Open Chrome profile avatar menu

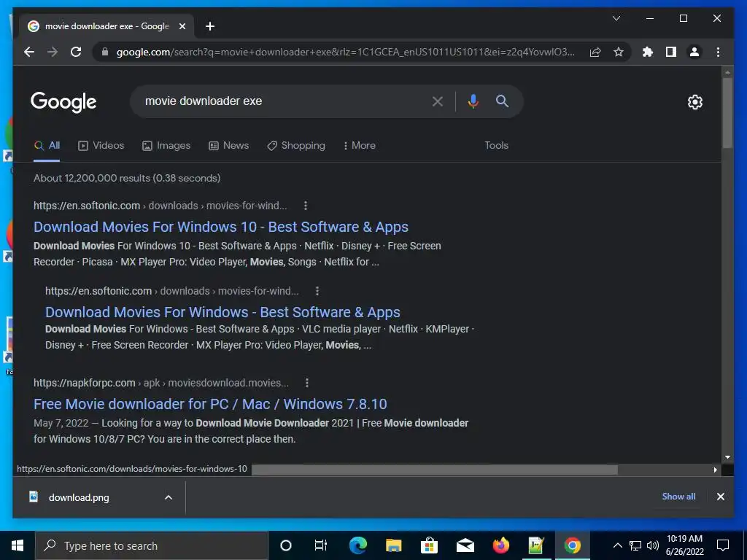tap(694, 52)
